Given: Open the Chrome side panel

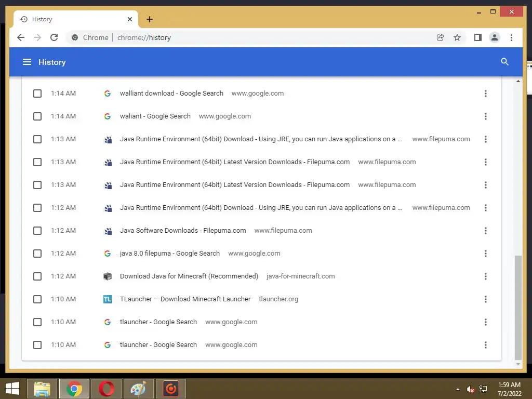Looking at the screenshot, I should click(x=478, y=37).
